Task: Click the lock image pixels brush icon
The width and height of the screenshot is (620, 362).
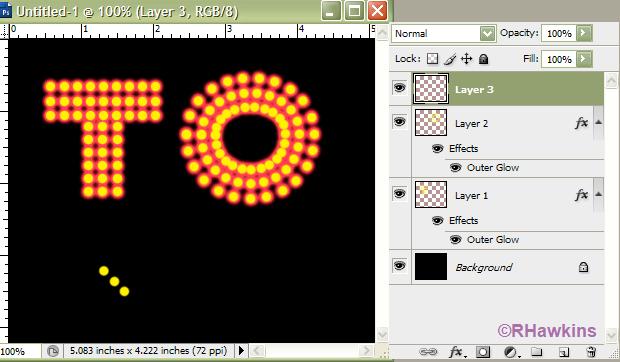Action: pos(450,59)
